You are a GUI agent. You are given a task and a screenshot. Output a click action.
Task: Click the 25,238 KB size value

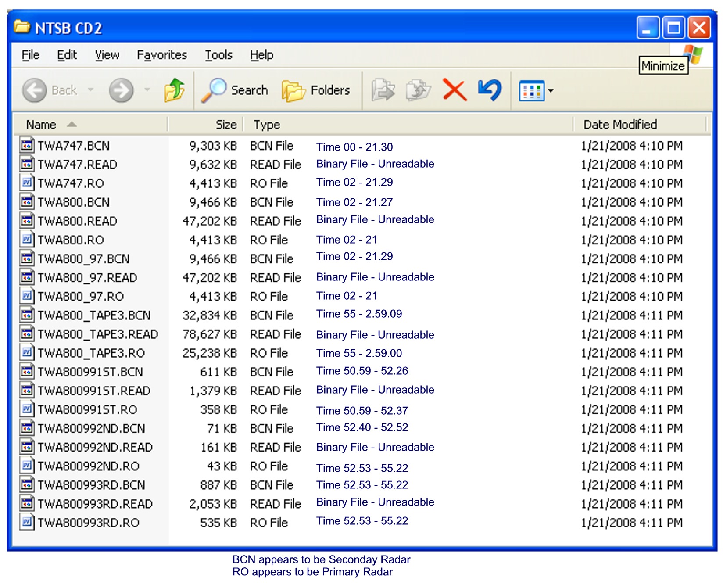coord(210,353)
